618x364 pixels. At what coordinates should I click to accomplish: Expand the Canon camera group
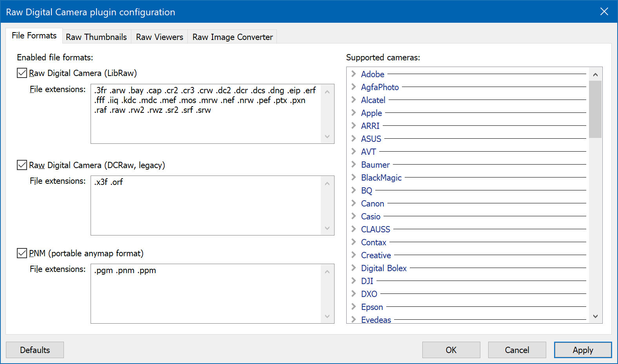[x=353, y=203]
